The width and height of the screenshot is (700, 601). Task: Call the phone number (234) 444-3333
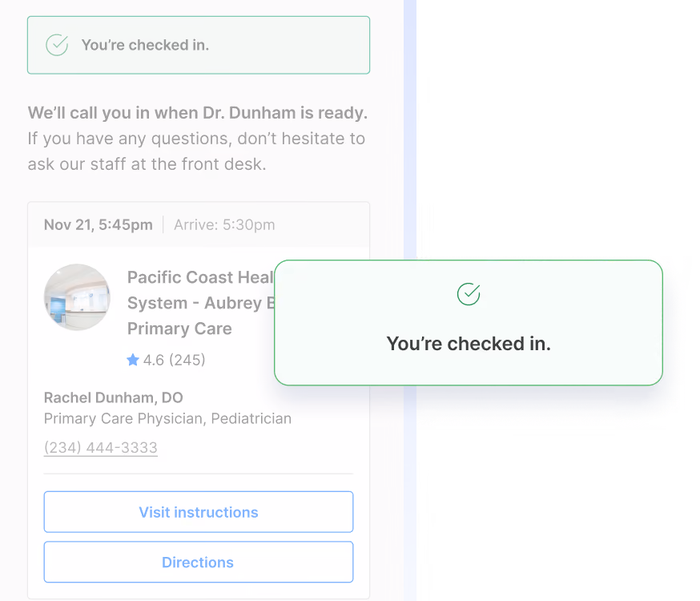coord(100,447)
